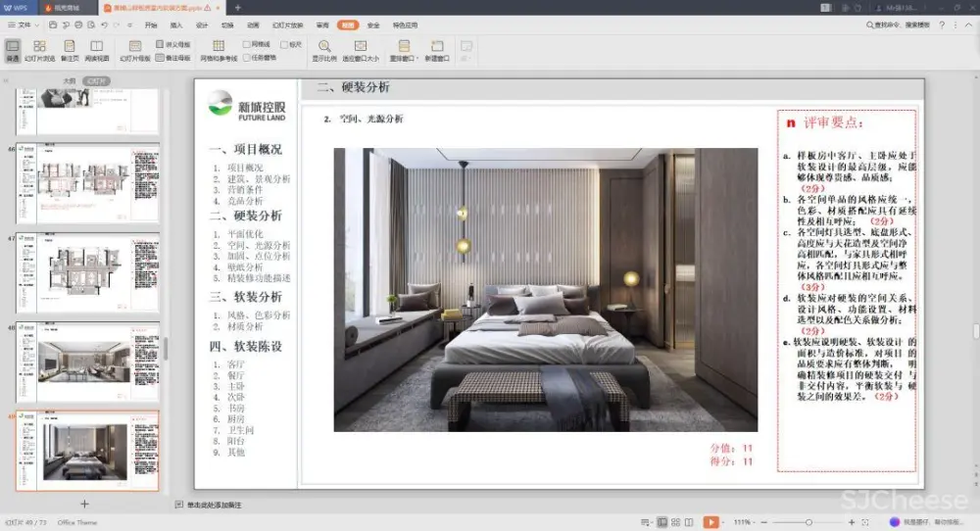Viewport: 980px width, 531px height.
Task: Open the Notes Page (备注页) view
Action: 70,49
